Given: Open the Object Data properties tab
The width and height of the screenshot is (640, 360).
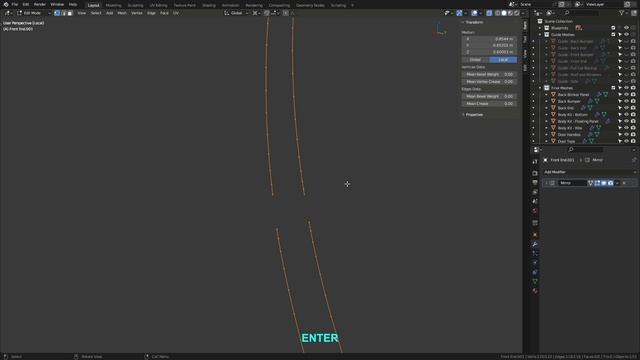Looking at the screenshot, I should pyautogui.click(x=535, y=281).
